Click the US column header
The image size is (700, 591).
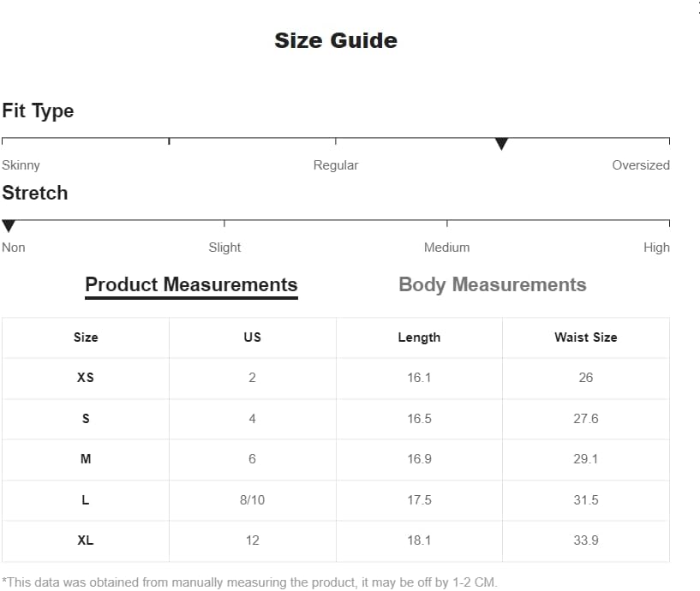[x=252, y=337]
